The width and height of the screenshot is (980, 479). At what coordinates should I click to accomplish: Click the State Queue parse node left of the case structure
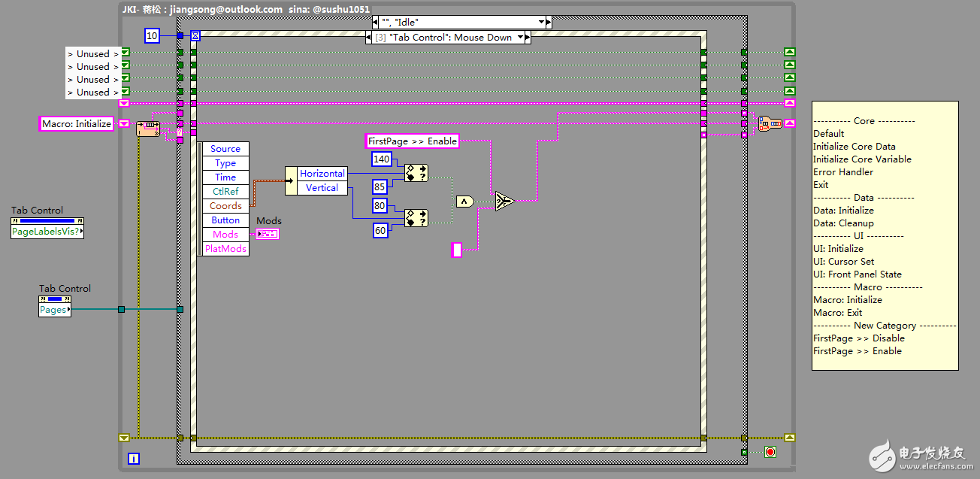147,129
